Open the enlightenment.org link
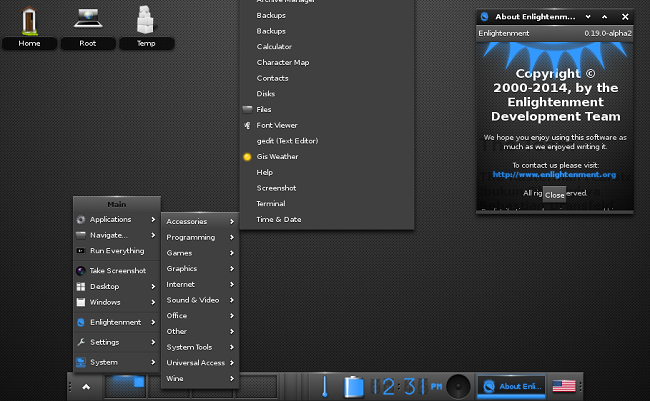The width and height of the screenshot is (650, 401). coord(554,175)
